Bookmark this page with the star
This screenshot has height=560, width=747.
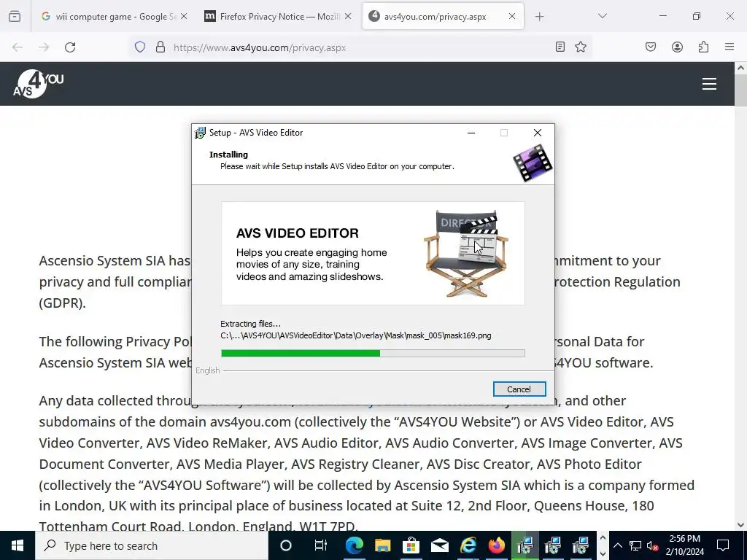pyautogui.click(x=580, y=47)
